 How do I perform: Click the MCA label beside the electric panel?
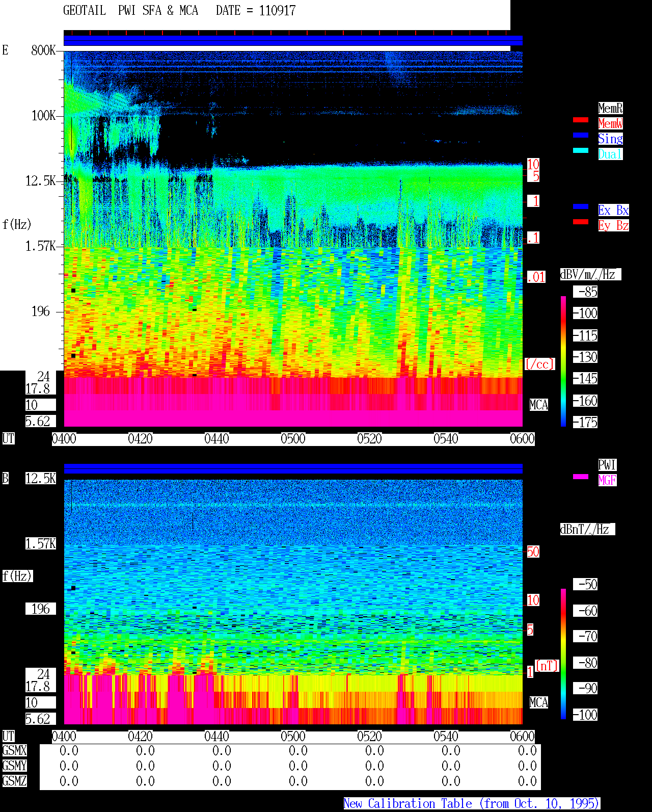pyautogui.click(x=539, y=405)
